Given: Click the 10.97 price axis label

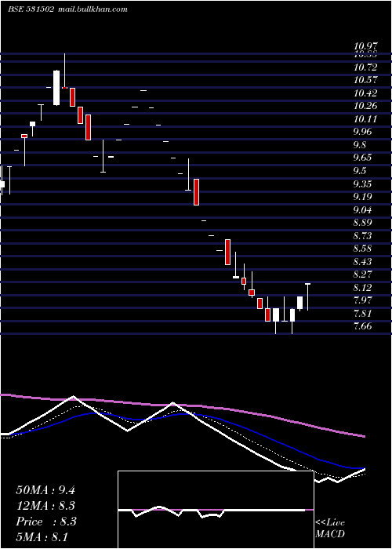Looking at the screenshot, I should pyautogui.click(x=365, y=46).
